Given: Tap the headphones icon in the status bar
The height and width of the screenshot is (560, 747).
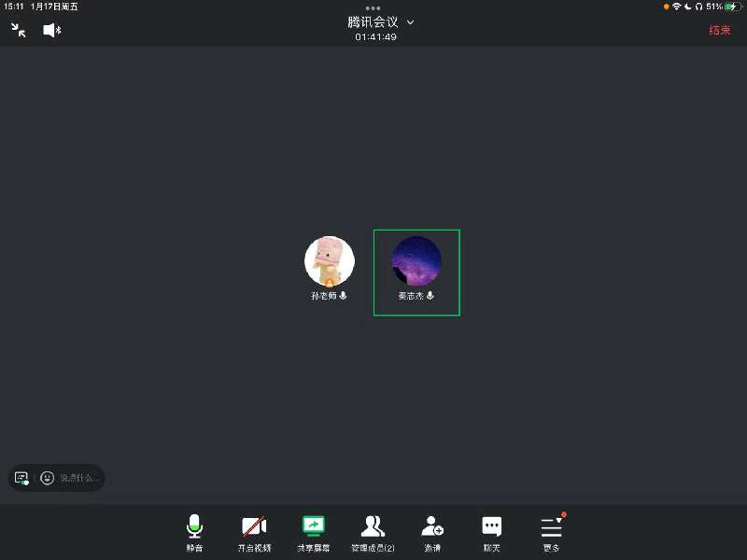Looking at the screenshot, I should pyautogui.click(x=698, y=7).
